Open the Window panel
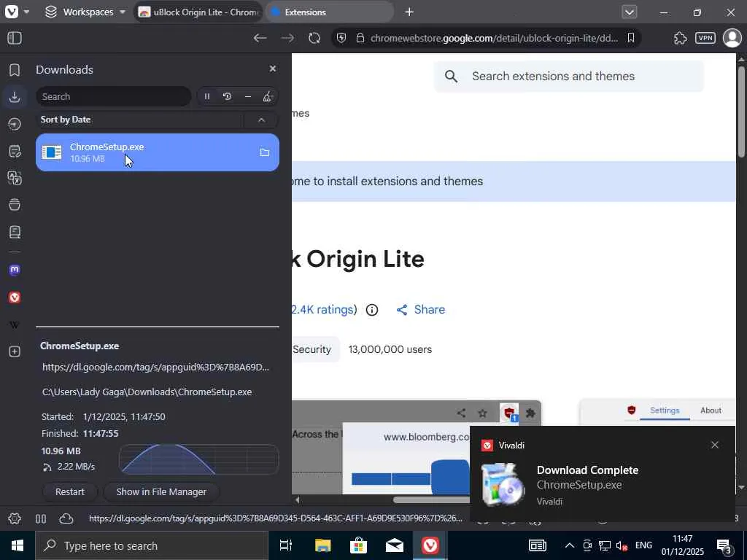 click(x=15, y=205)
